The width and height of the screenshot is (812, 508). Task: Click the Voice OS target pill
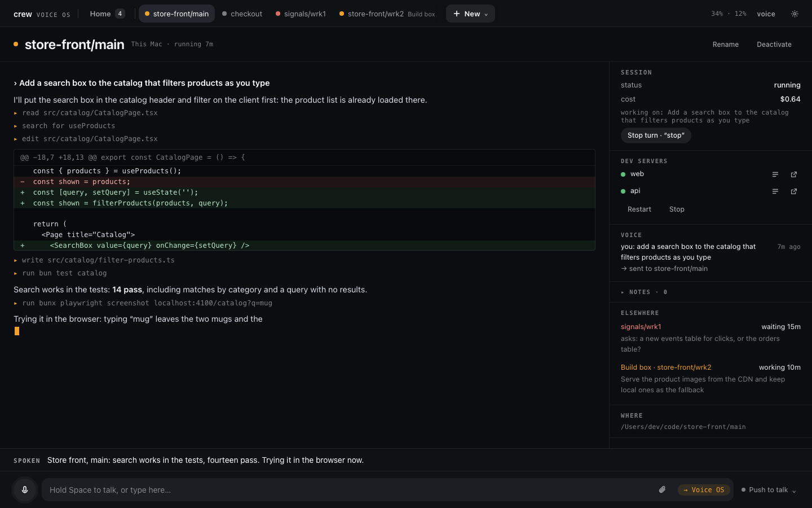pyautogui.click(x=704, y=490)
